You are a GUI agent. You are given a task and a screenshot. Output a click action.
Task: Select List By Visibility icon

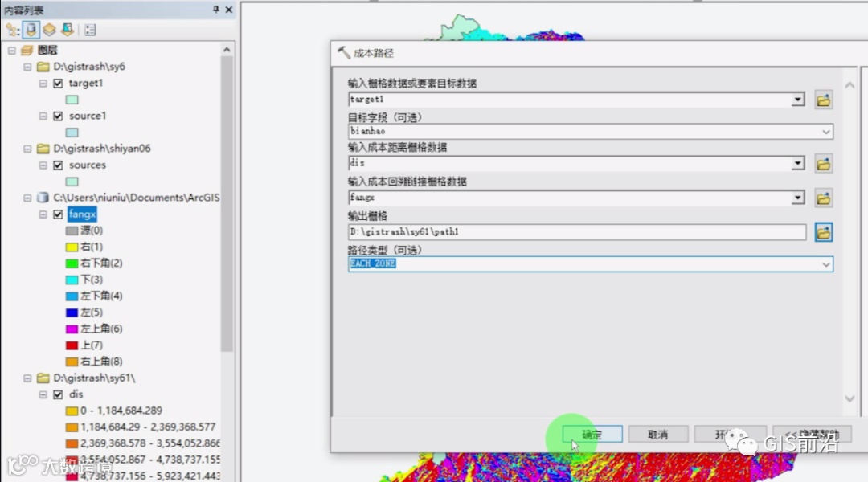(x=49, y=30)
